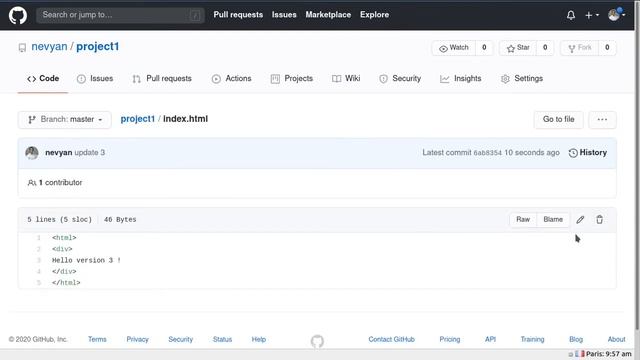
Task: Open the Blog footer link
Action: pyautogui.click(x=576, y=339)
